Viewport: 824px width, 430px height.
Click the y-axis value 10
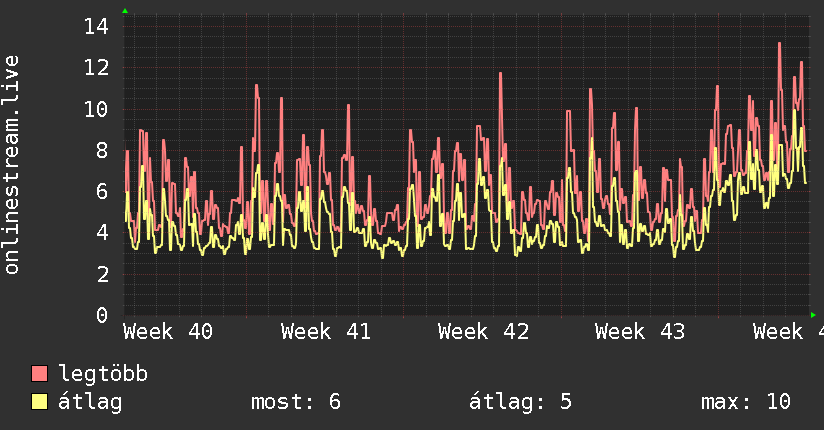[97, 109]
